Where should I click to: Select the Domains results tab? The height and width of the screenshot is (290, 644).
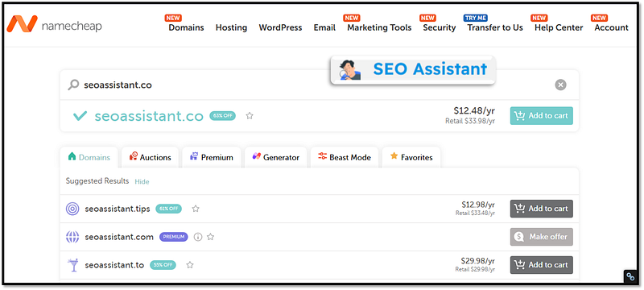89,157
